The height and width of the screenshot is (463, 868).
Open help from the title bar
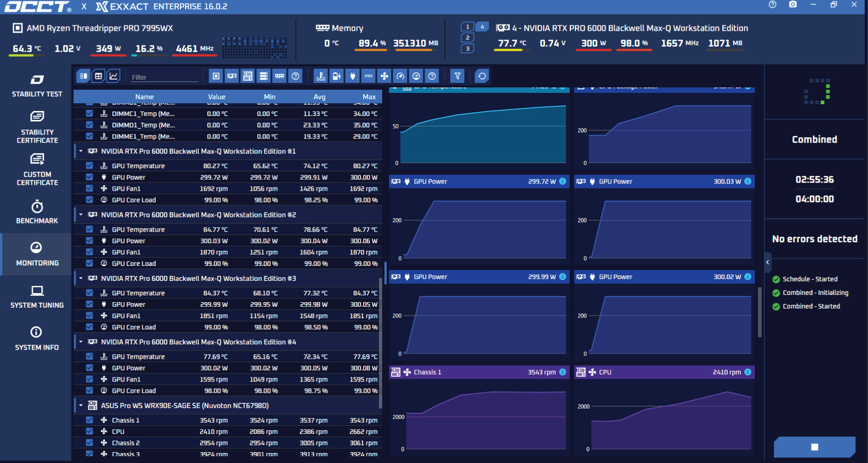click(772, 5)
